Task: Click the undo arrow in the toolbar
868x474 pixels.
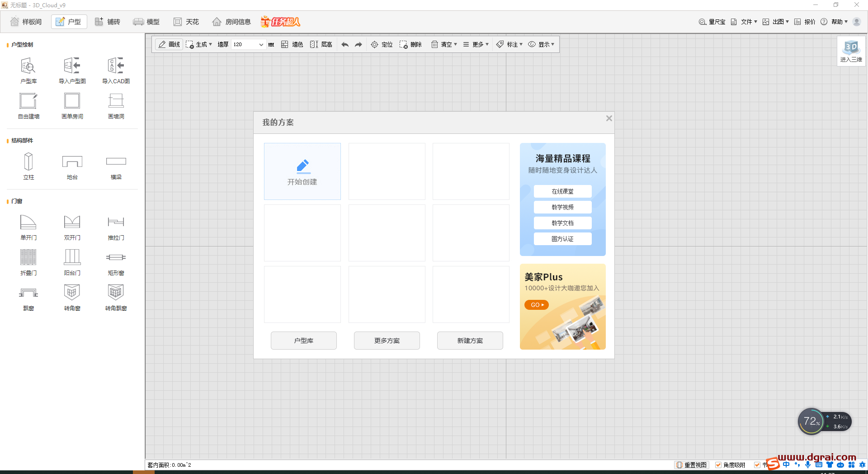Action: coord(345,44)
